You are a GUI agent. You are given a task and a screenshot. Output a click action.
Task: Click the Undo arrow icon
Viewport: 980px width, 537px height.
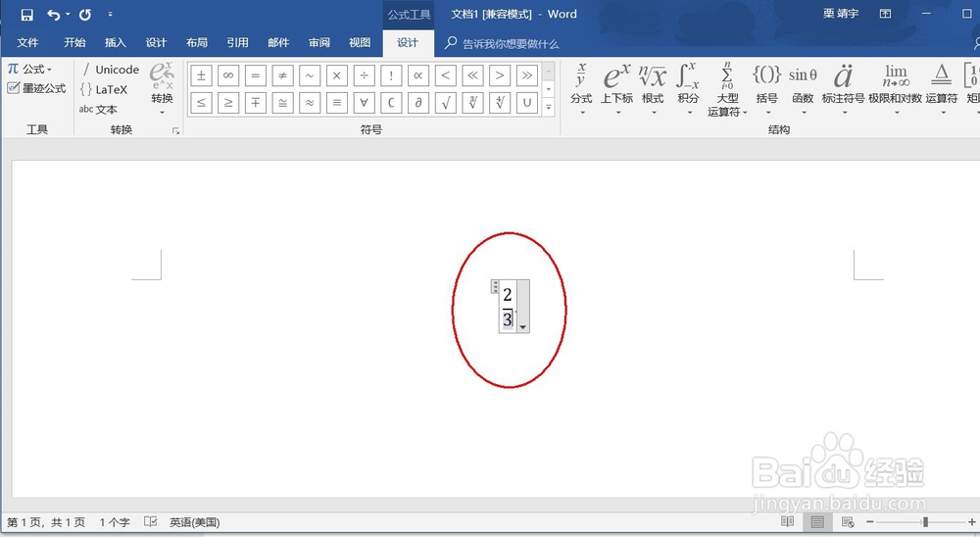(54, 15)
